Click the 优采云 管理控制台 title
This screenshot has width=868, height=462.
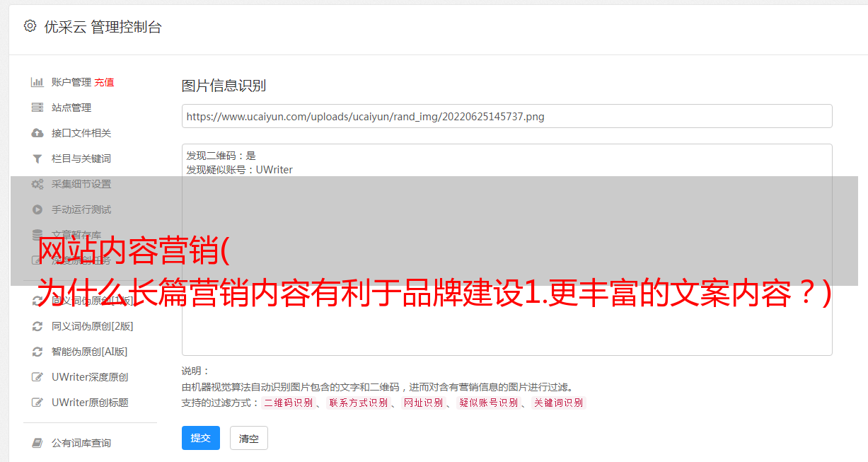pyautogui.click(x=103, y=27)
